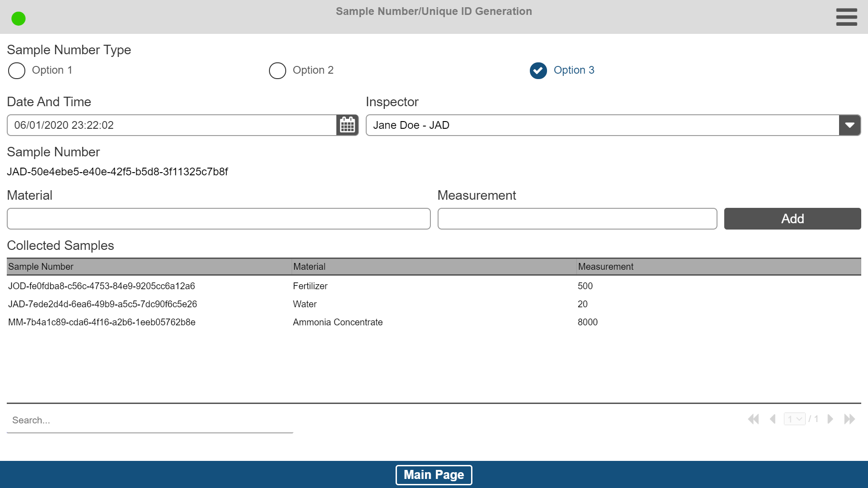Focus the Material input field
This screenshot has height=488, width=868.
tap(218, 219)
